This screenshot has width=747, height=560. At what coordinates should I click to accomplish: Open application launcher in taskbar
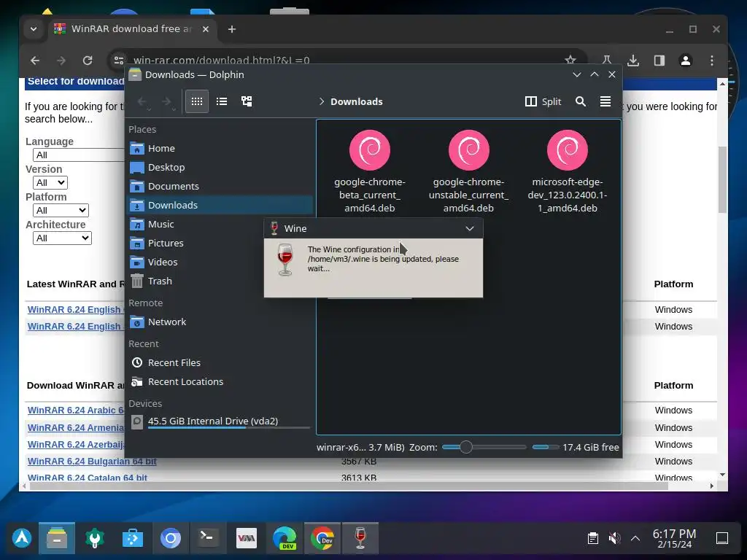tap(21, 538)
